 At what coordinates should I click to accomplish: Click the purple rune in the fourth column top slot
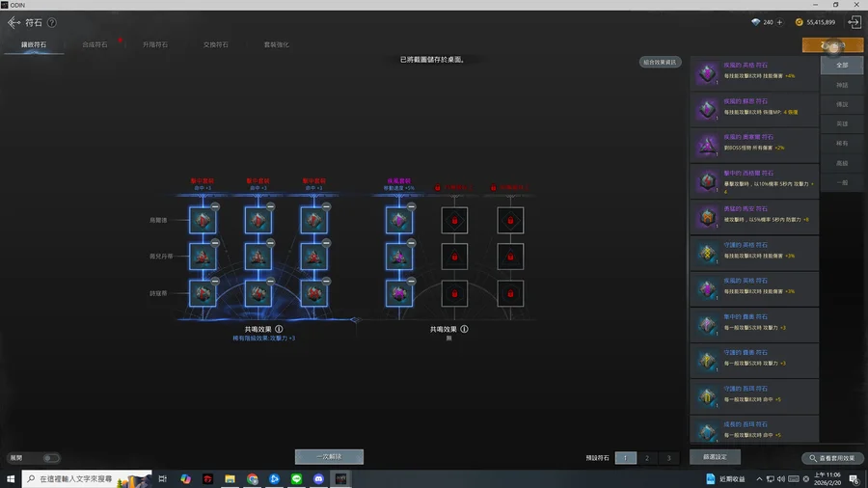pos(399,221)
